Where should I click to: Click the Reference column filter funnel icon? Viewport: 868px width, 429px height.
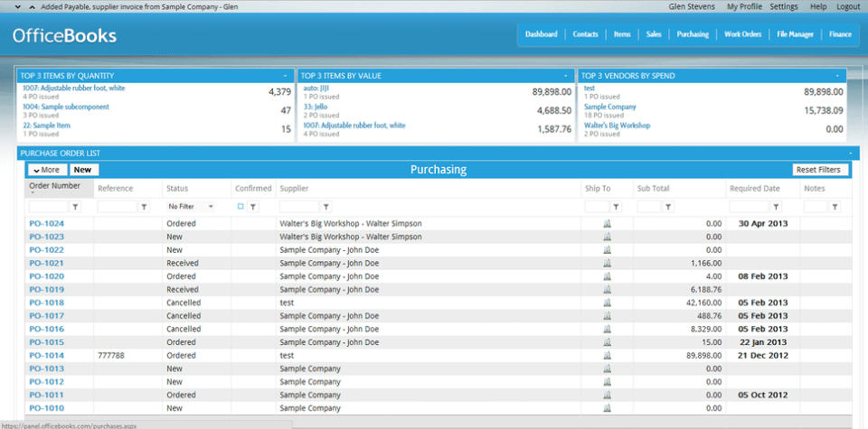[x=144, y=207]
